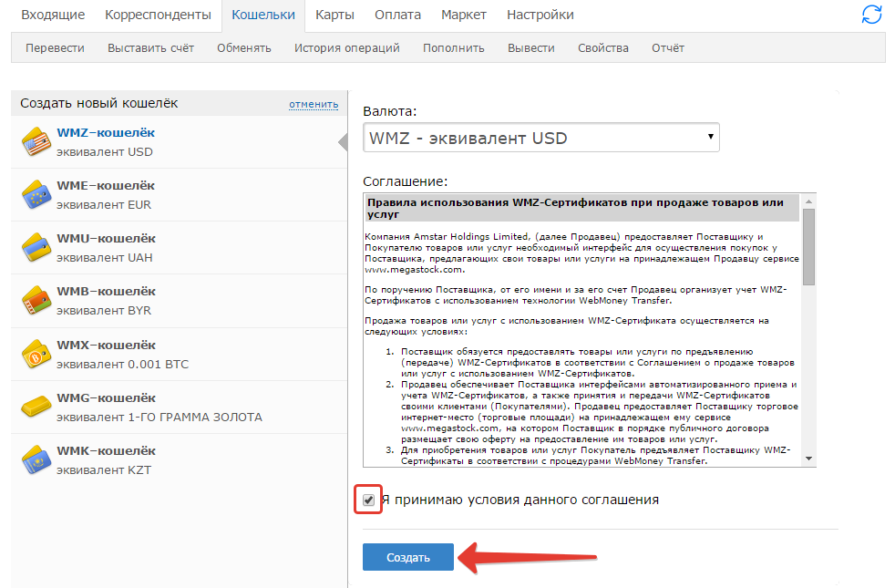Select the WMG gold bar icon
895x588 pixels.
(36, 407)
